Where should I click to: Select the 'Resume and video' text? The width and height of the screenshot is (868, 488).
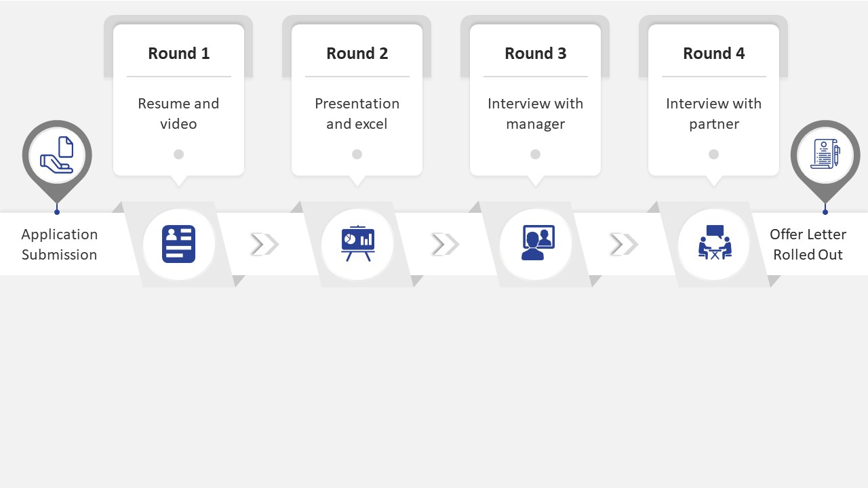179,114
